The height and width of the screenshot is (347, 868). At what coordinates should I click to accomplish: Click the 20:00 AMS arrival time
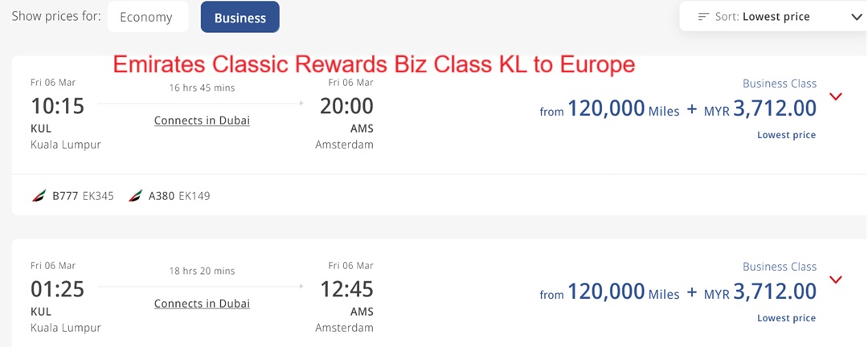[x=346, y=106]
